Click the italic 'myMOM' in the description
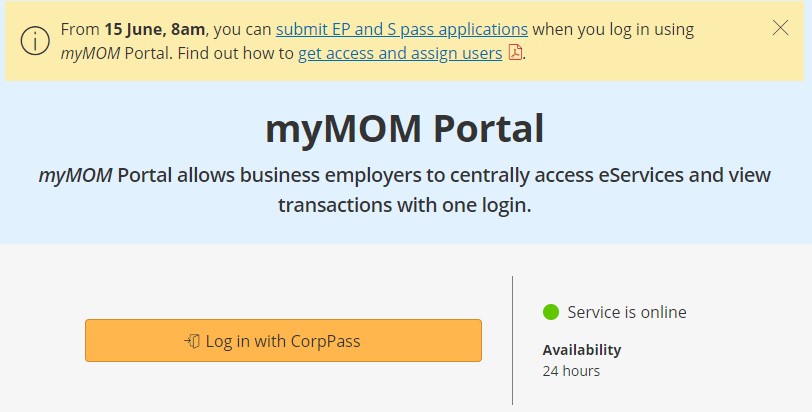Screen dimensions: 812x412 pos(76,175)
